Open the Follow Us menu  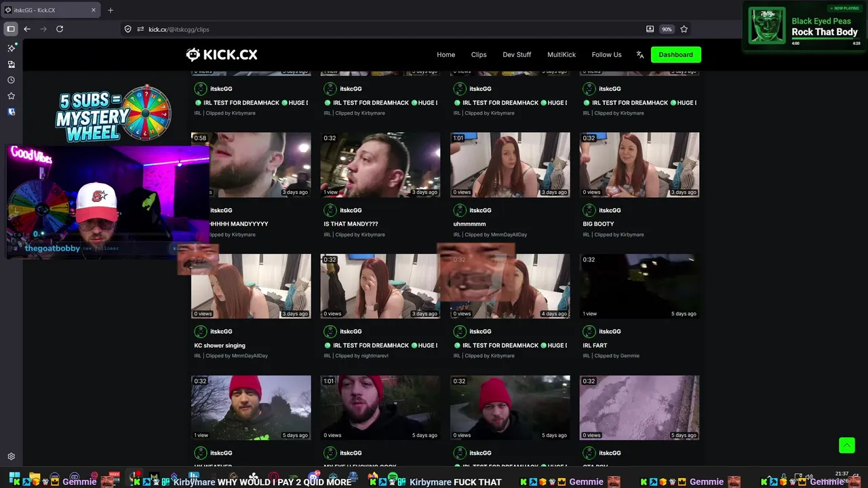(x=606, y=55)
